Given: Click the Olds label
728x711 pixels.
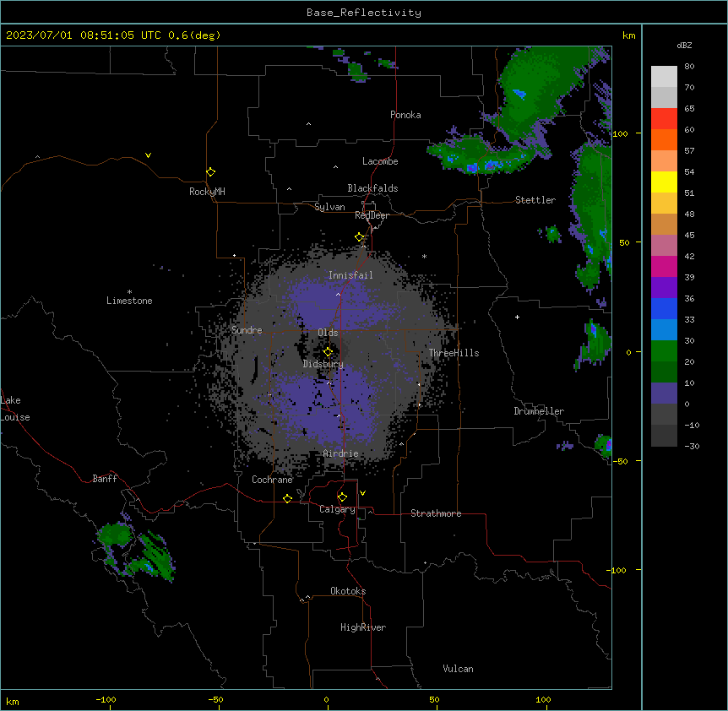Looking at the screenshot, I should 328,333.
